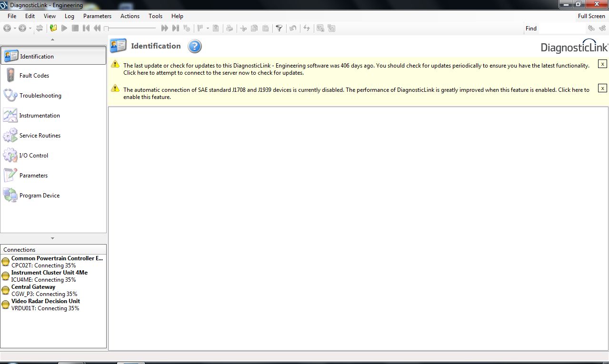Open the Back button history dropdown arrow
The image size is (609, 364).
[x=15, y=28]
